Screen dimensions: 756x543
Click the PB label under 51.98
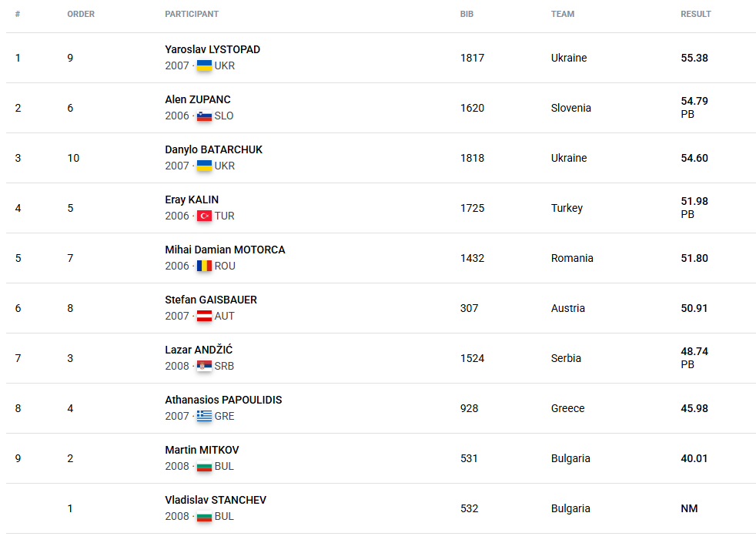[687, 214]
